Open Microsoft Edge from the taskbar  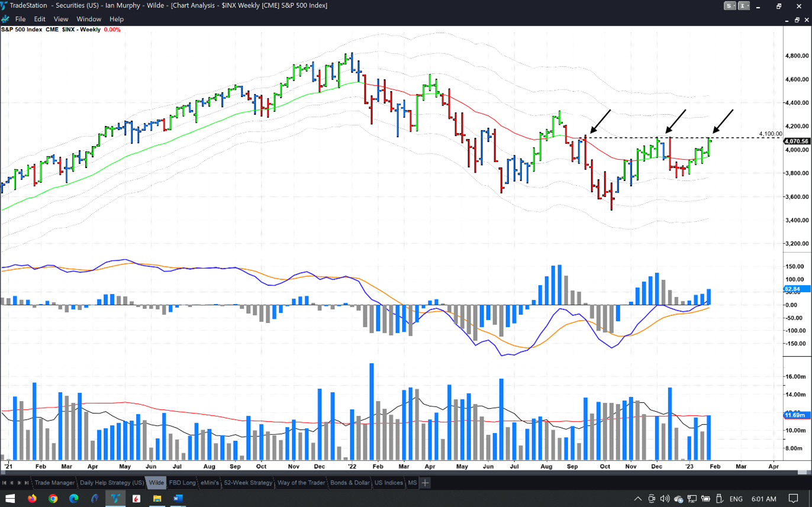[x=73, y=499]
